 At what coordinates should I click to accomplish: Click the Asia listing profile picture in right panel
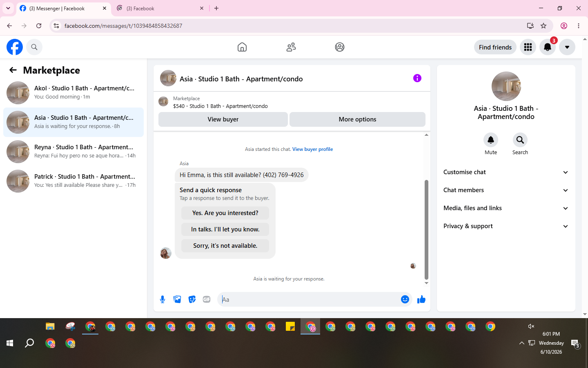[x=506, y=86]
